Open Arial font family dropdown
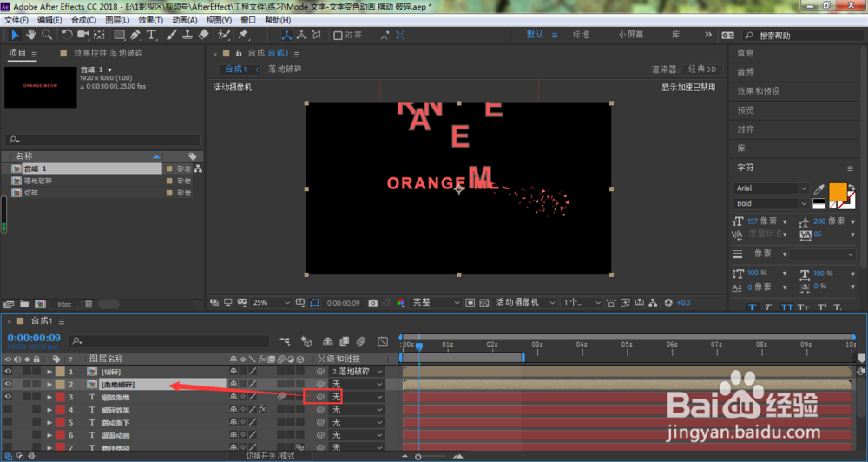This screenshot has height=462, width=868. pos(771,188)
